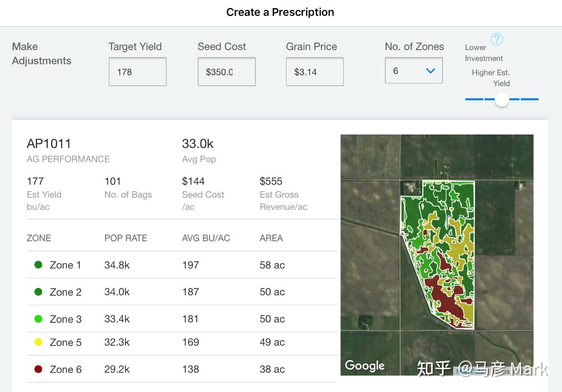This screenshot has height=392, width=562.
Task: Click Zone 3 light green dot
Action: tap(39, 319)
